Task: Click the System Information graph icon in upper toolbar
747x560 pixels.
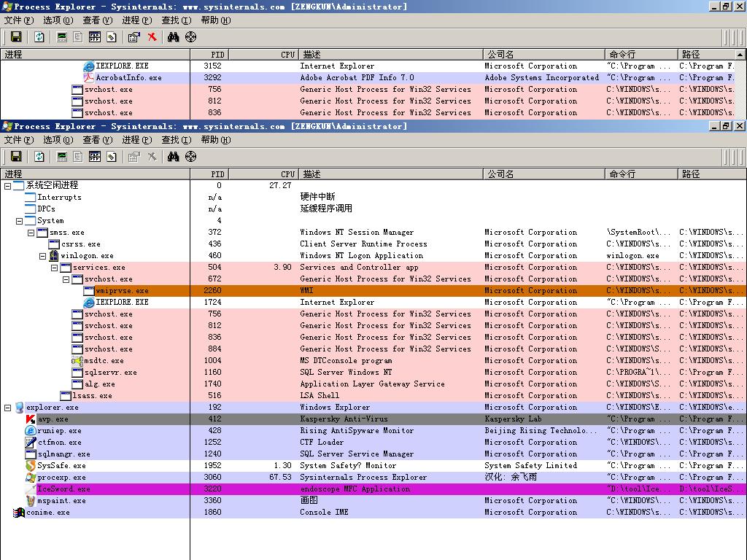Action: point(62,37)
